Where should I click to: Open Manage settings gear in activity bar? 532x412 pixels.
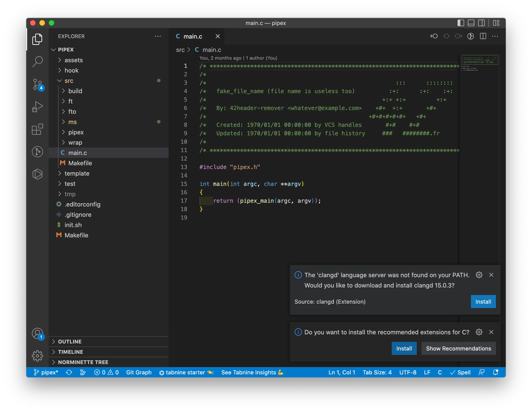tap(37, 356)
